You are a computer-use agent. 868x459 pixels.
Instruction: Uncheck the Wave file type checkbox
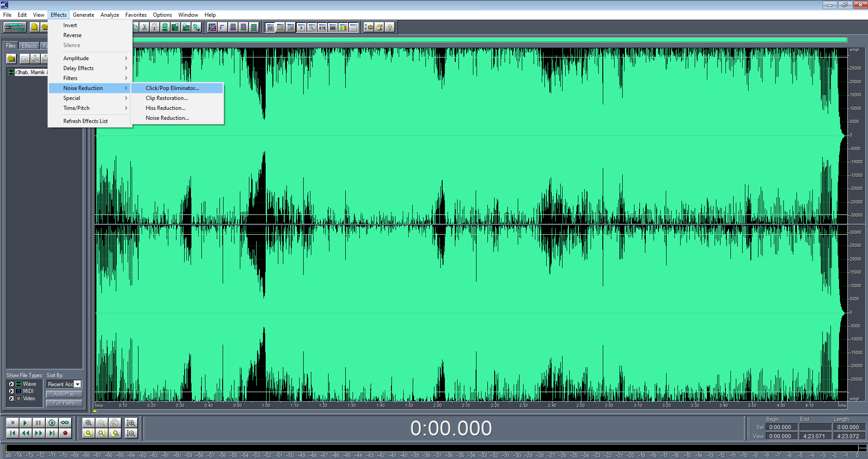[x=11, y=384]
